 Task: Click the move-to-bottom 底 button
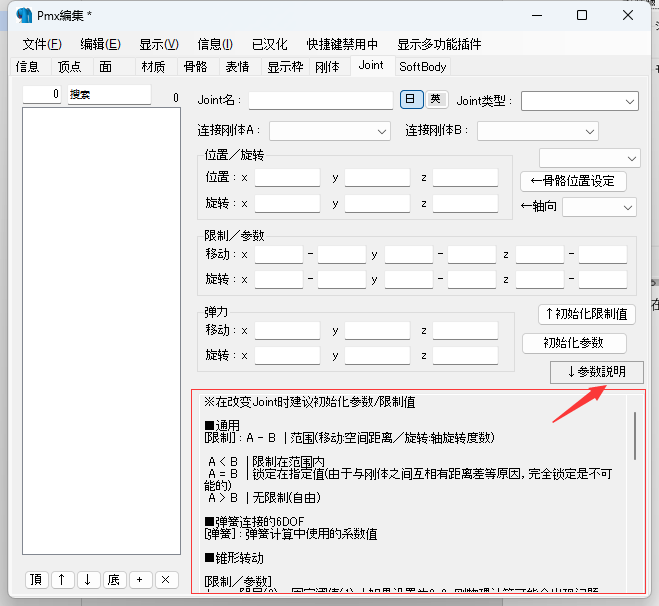click(x=113, y=580)
